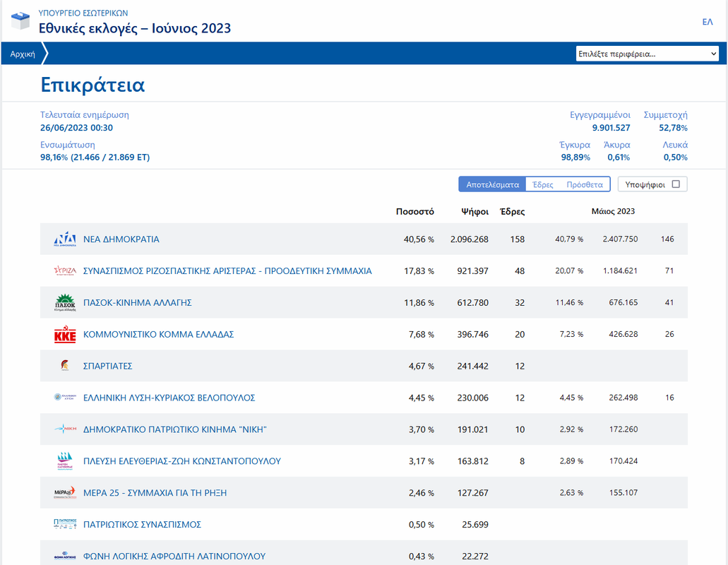
Task: Click the Plefsi Eleftherias sailboat logo
Action: pyautogui.click(x=65, y=461)
